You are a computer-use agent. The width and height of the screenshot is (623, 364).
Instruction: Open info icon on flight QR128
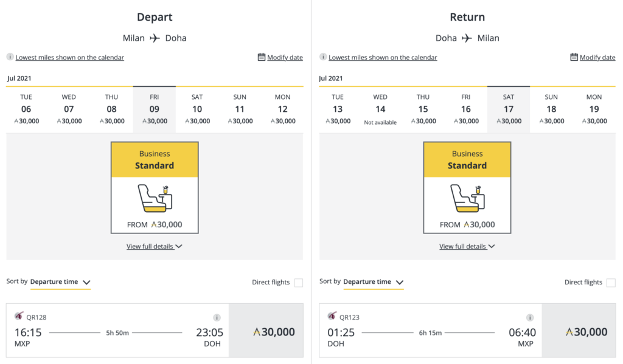tap(217, 317)
